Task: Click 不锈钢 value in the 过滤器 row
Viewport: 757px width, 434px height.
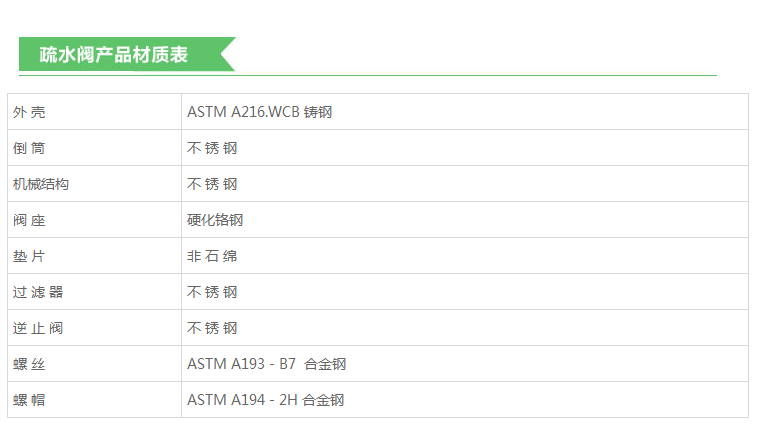Action: pos(212,292)
